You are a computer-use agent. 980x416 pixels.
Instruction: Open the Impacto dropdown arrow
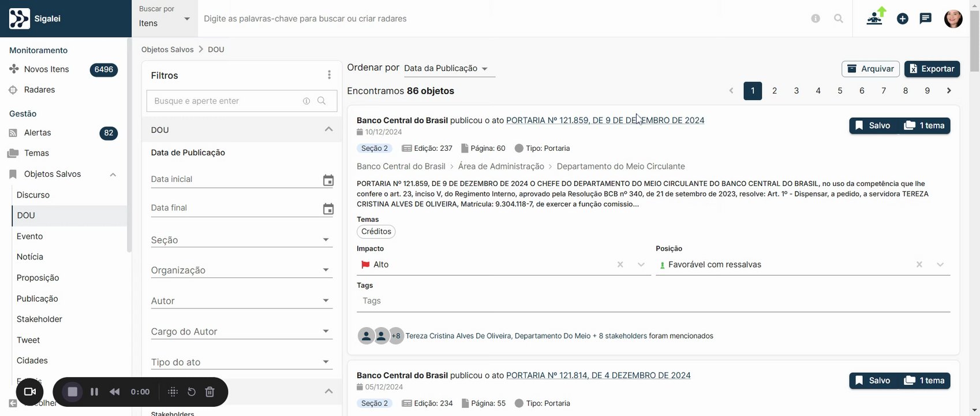tap(641, 265)
